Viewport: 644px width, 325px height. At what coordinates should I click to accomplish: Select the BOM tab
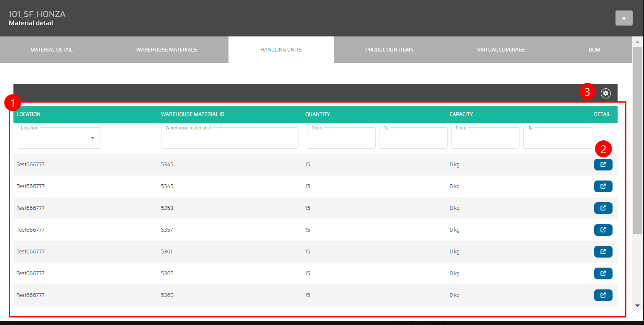(x=594, y=50)
